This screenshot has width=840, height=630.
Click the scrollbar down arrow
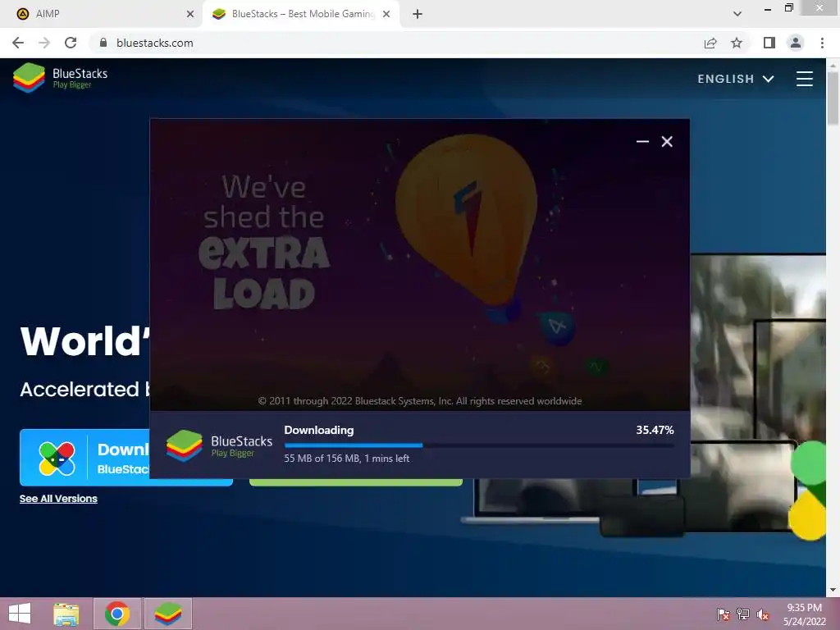click(x=833, y=590)
